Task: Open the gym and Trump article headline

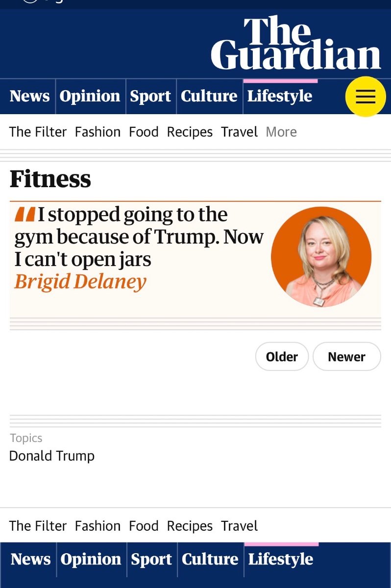Action: 139,237
